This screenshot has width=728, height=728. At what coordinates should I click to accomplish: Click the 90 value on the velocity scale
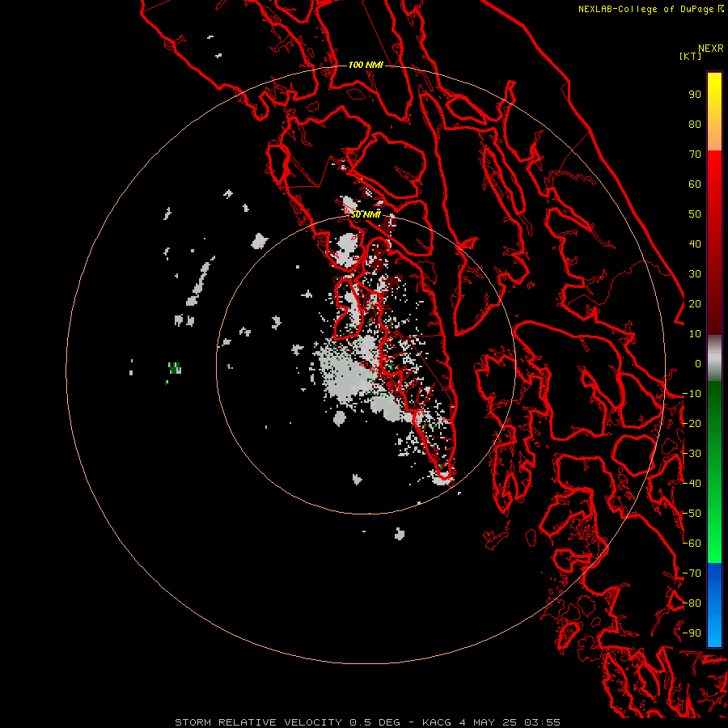[695, 95]
